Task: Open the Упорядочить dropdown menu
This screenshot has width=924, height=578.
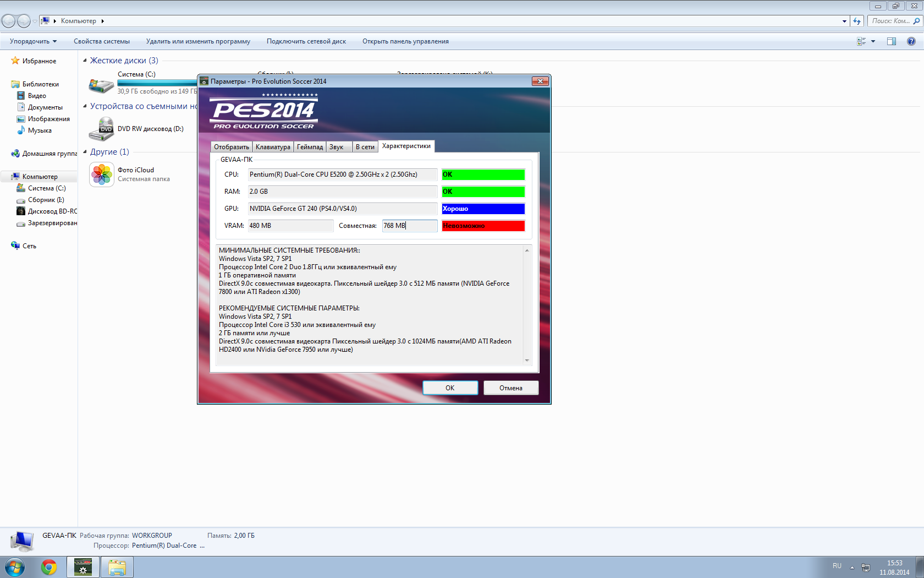Action: pyautogui.click(x=33, y=41)
